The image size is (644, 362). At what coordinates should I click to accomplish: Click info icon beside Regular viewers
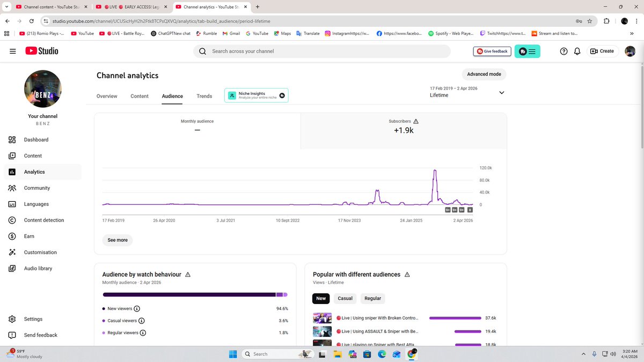143,333
